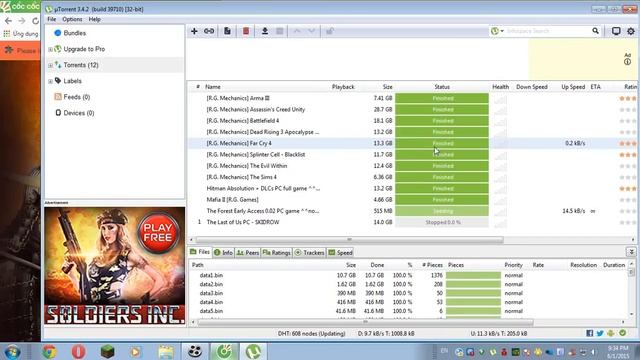Click Finished status bar of Splinter Cell
Viewport: 640px width, 360px height.
pyautogui.click(x=442, y=155)
